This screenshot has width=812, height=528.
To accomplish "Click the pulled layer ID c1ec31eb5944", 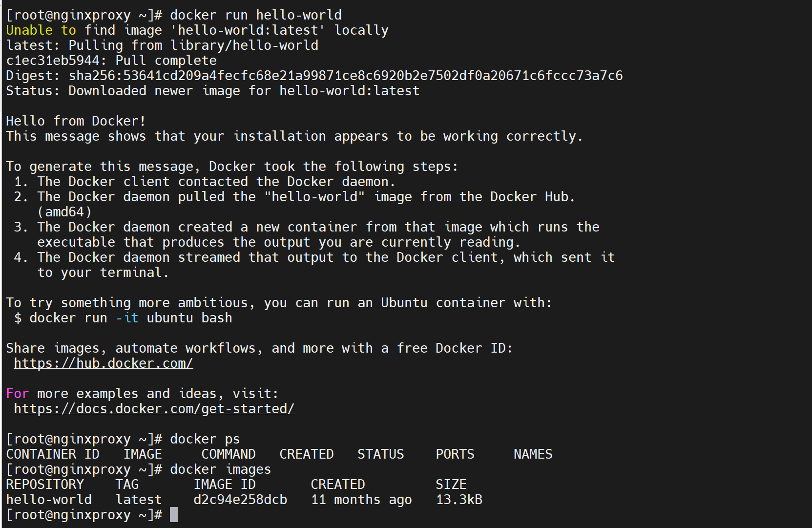I will (x=53, y=61).
